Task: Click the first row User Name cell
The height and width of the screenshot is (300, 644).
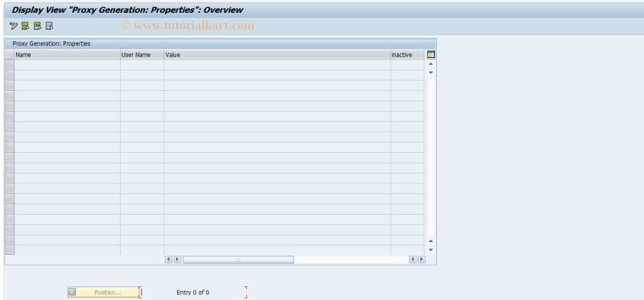Action: click(142, 65)
